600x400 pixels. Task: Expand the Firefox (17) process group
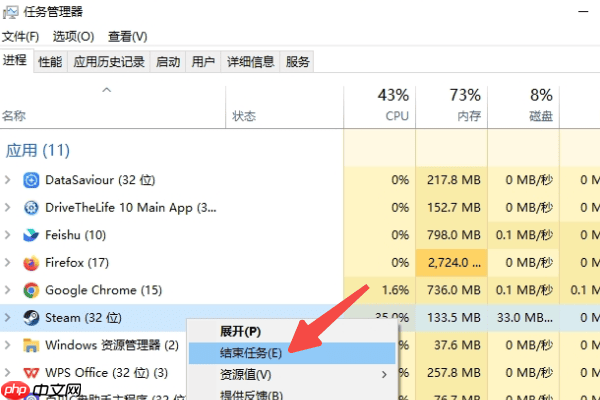[7, 263]
